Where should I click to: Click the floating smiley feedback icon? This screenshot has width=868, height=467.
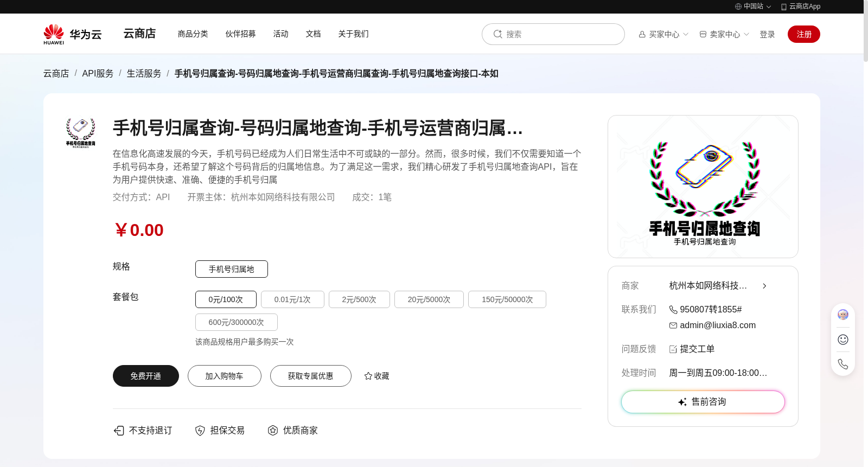(843, 340)
